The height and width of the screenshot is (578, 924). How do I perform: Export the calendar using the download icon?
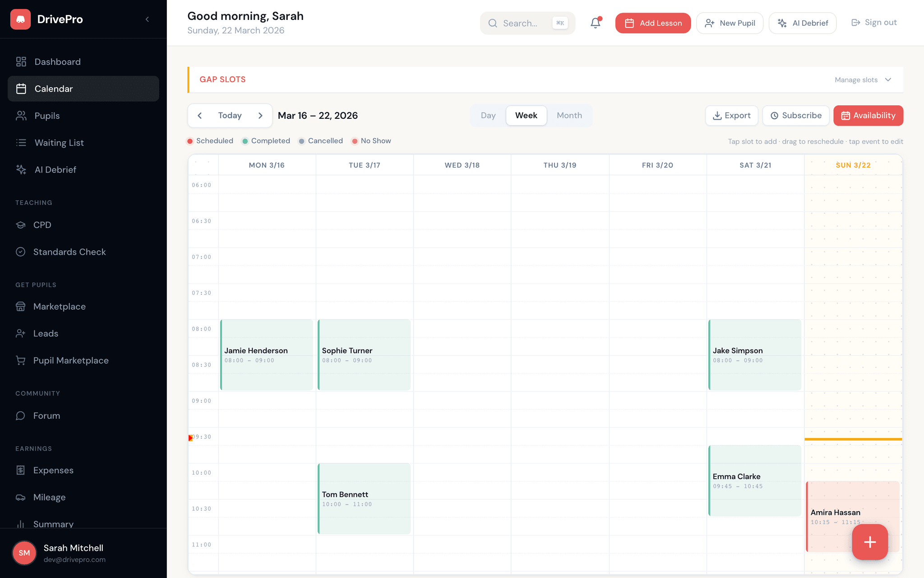tap(731, 116)
